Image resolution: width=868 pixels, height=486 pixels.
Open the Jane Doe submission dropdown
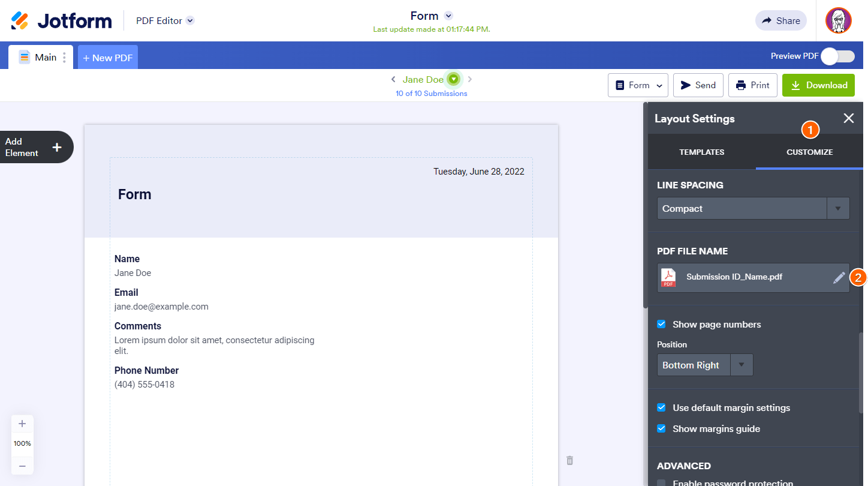(x=454, y=79)
